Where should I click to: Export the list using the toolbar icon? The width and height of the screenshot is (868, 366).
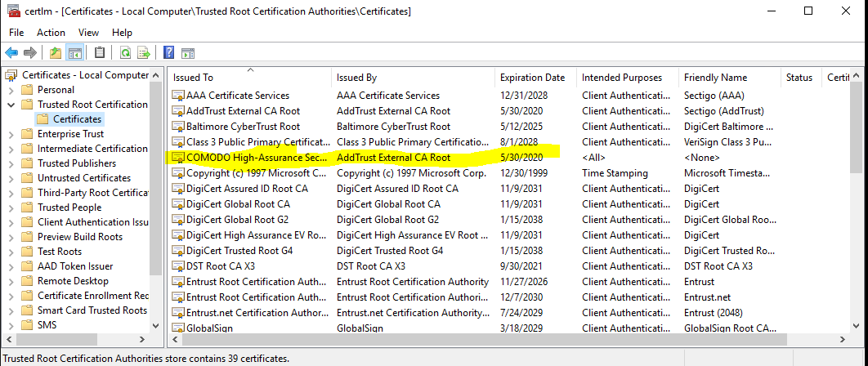coord(144,52)
